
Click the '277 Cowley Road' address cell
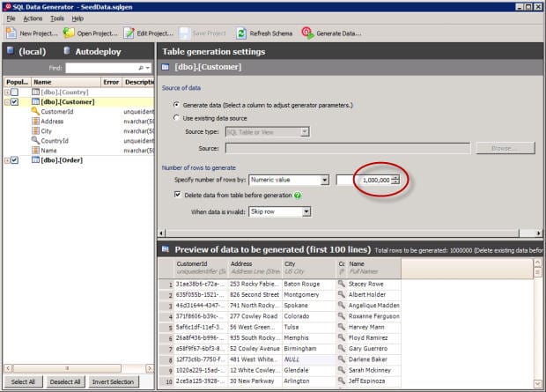255,316
